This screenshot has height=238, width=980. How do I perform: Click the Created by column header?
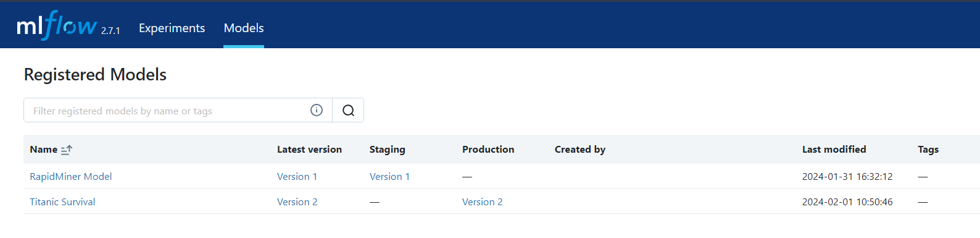(580, 149)
